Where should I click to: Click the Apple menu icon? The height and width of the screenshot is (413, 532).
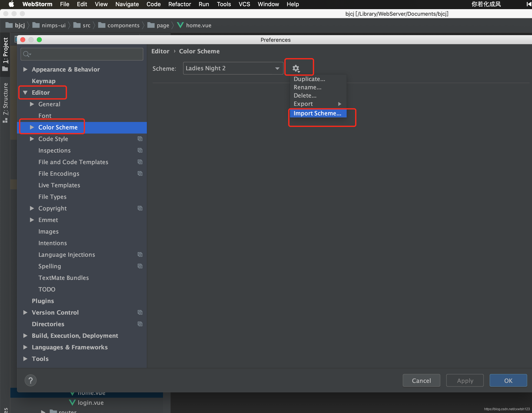pos(11,4)
